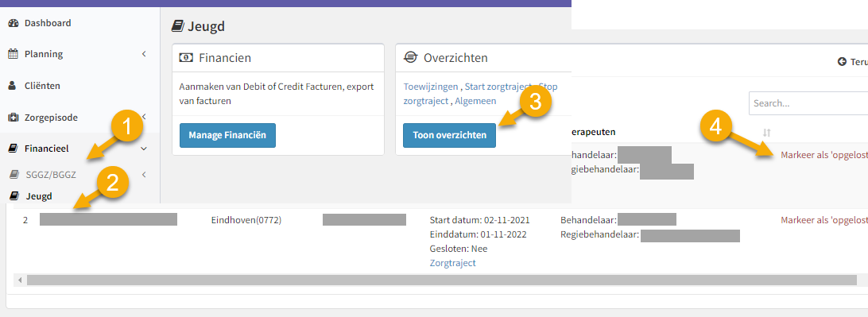This screenshot has height=317, width=868.
Task: Click the Jeugd page title book icon
Action: point(178,26)
